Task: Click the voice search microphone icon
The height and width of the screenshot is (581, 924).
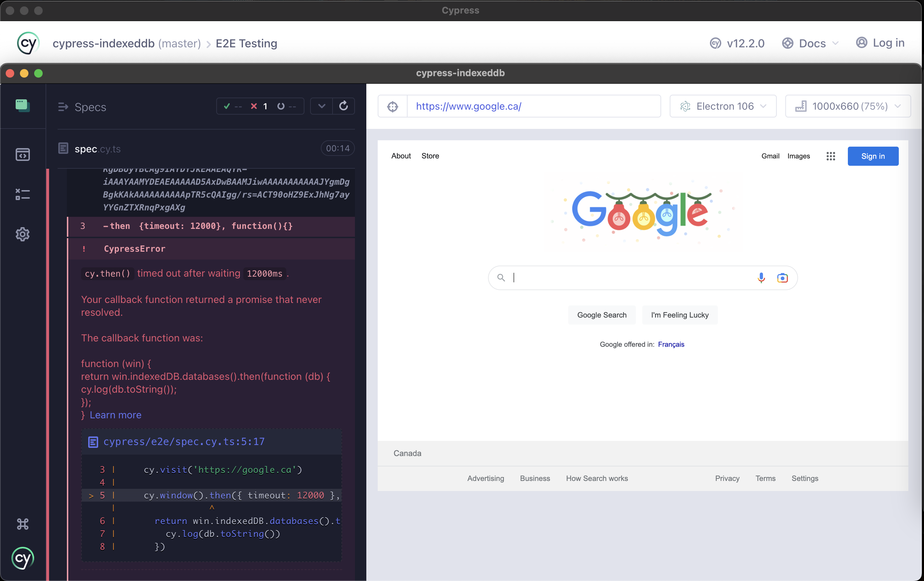Action: pyautogui.click(x=761, y=278)
